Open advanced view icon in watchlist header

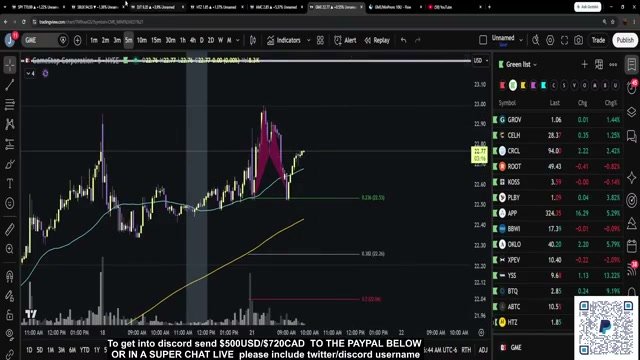pyautogui.click(x=599, y=64)
